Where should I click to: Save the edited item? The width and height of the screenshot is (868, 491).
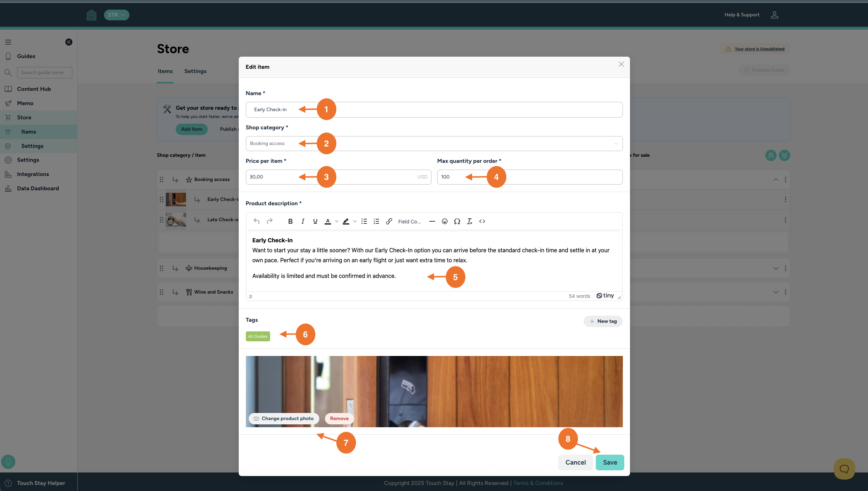pos(610,462)
